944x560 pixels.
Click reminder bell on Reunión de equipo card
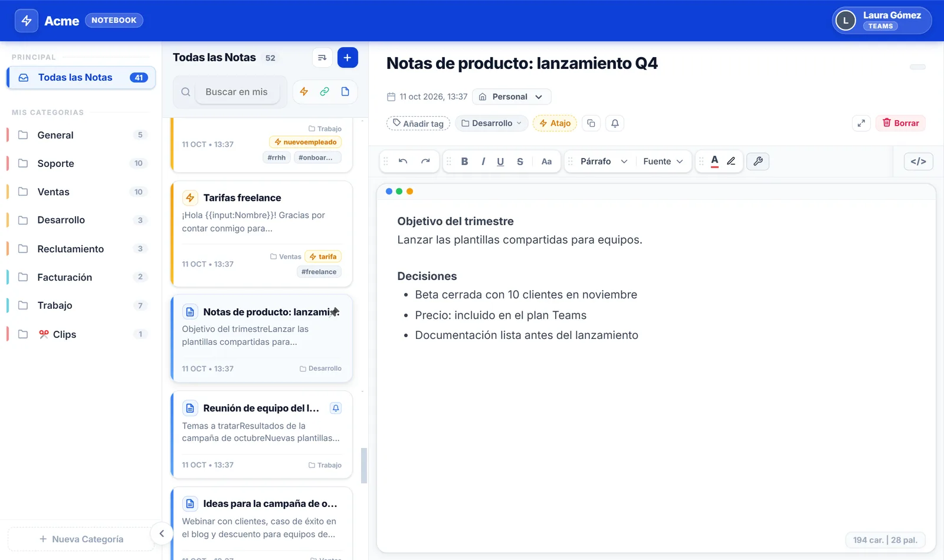tap(336, 408)
